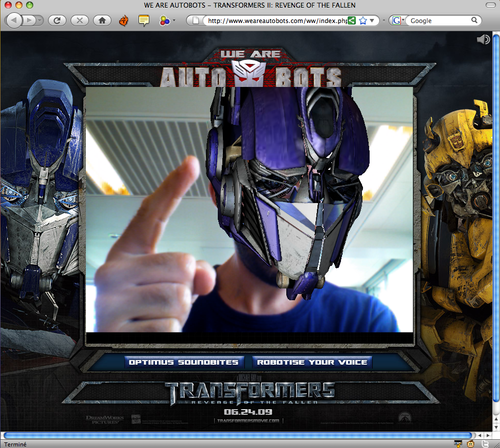Open the transformersmovie.com link
The image size is (500, 448).
click(x=248, y=421)
